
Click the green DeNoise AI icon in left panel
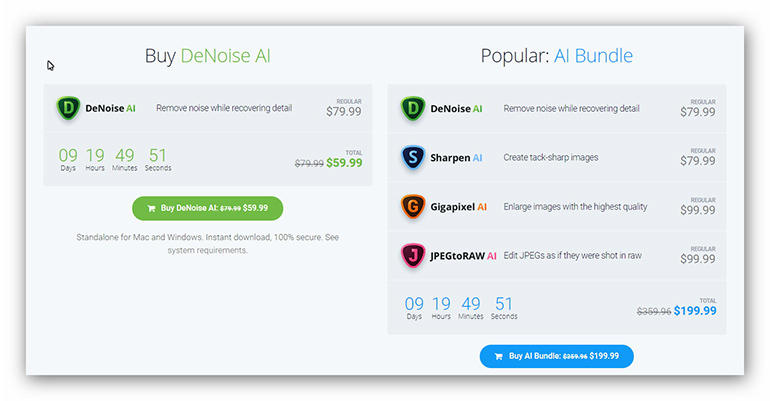(68, 108)
